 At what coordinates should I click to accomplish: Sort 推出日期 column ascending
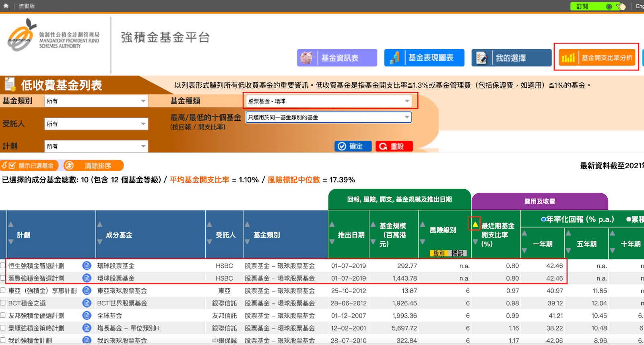332,225
